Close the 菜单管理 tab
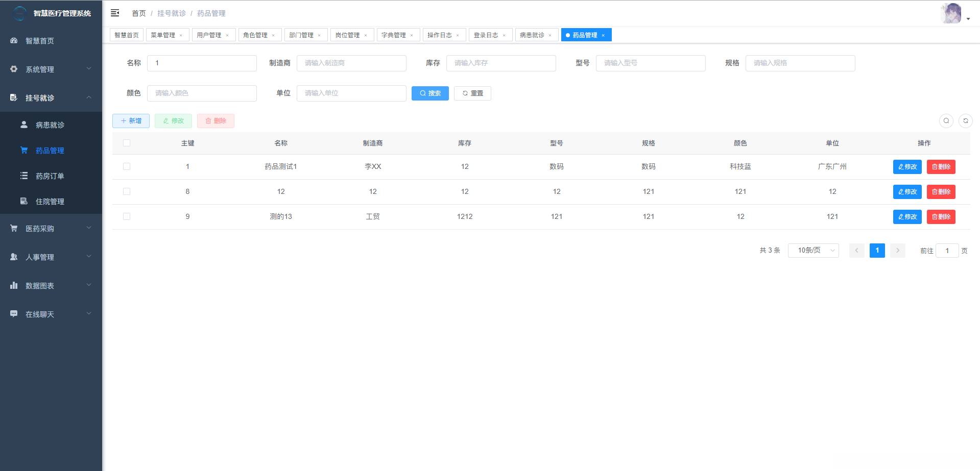Image resolution: width=980 pixels, height=471 pixels. pyautogui.click(x=181, y=35)
